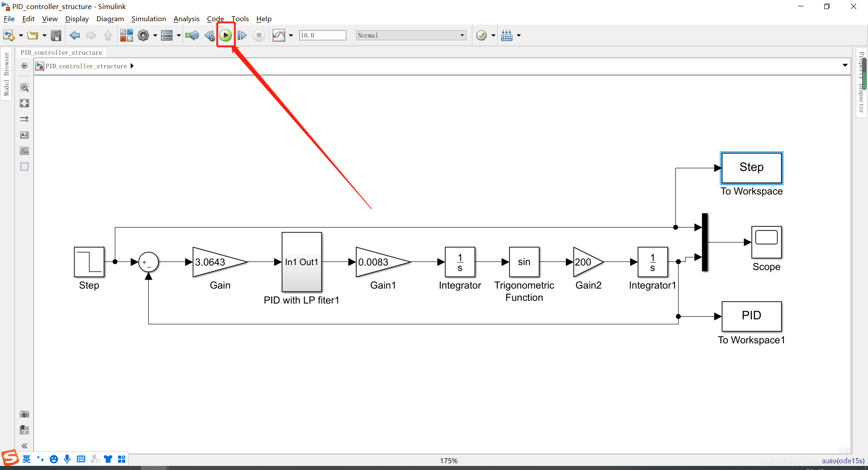Collapse the palette with the double-chevron
This screenshot has height=470, width=868.
pos(24,446)
